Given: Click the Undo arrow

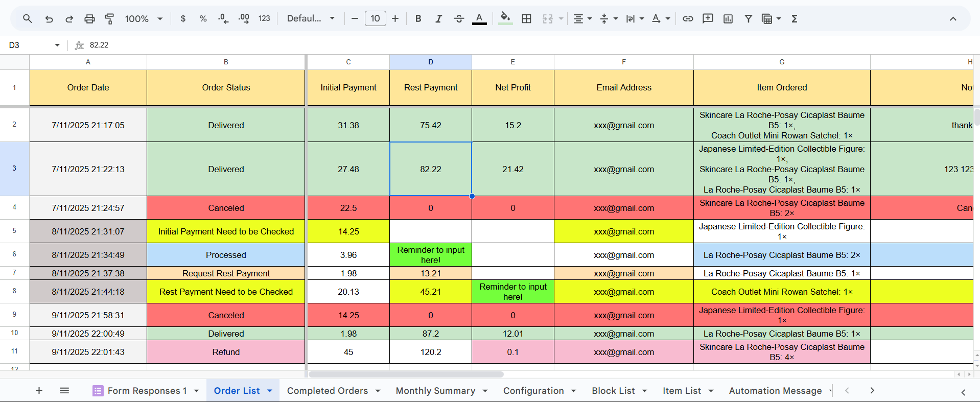Looking at the screenshot, I should pyautogui.click(x=49, y=19).
